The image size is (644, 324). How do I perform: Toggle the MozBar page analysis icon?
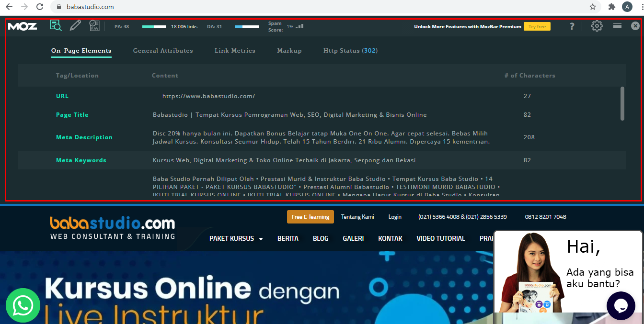56,26
